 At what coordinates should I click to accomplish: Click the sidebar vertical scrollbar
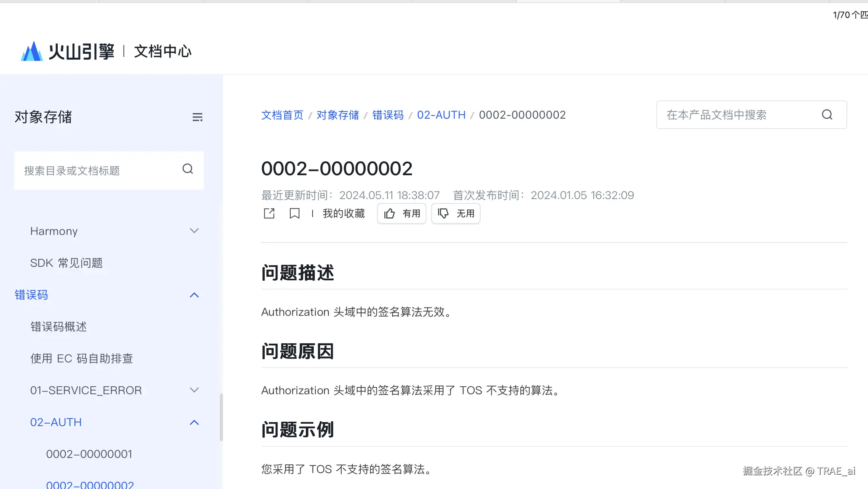coord(221,417)
